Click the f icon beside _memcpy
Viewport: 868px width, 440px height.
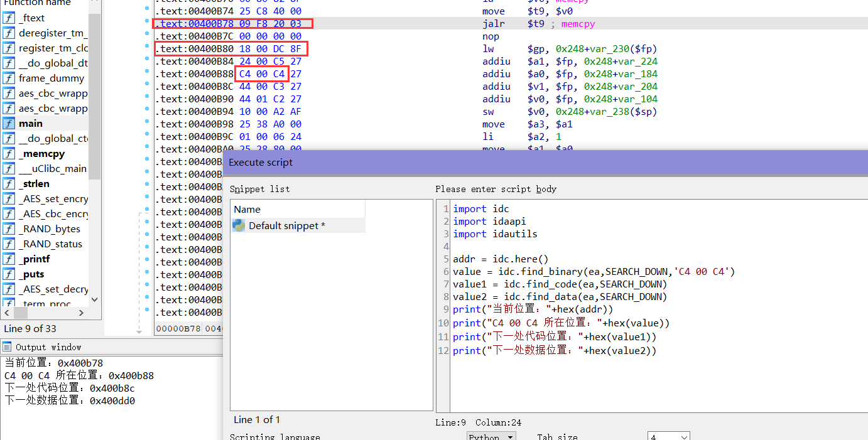click(9, 153)
